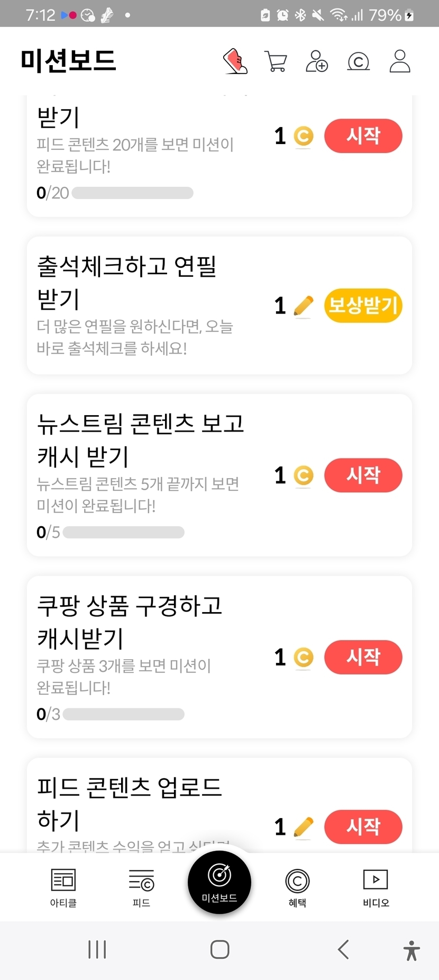The image size is (439, 980).
Task: Open my profile icon
Action: click(400, 61)
